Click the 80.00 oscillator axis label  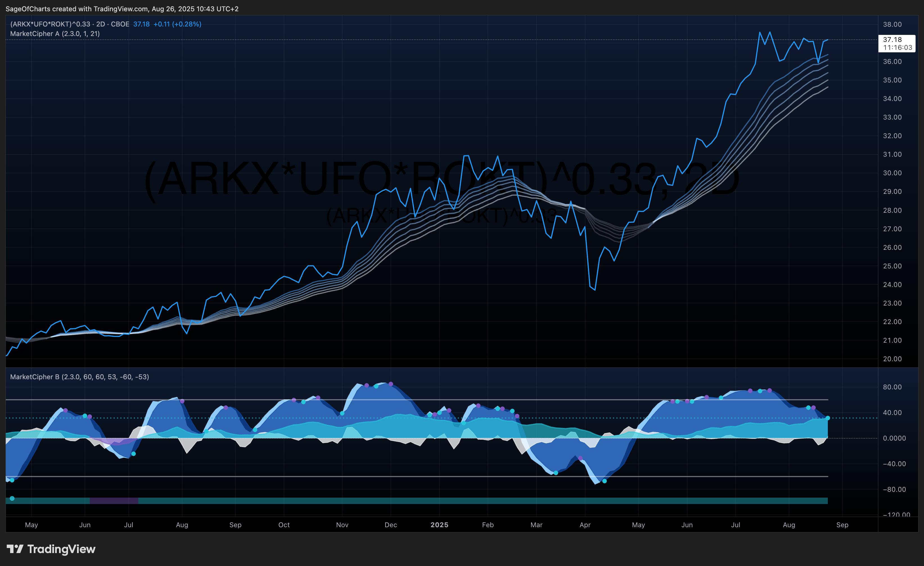(x=892, y=387)
